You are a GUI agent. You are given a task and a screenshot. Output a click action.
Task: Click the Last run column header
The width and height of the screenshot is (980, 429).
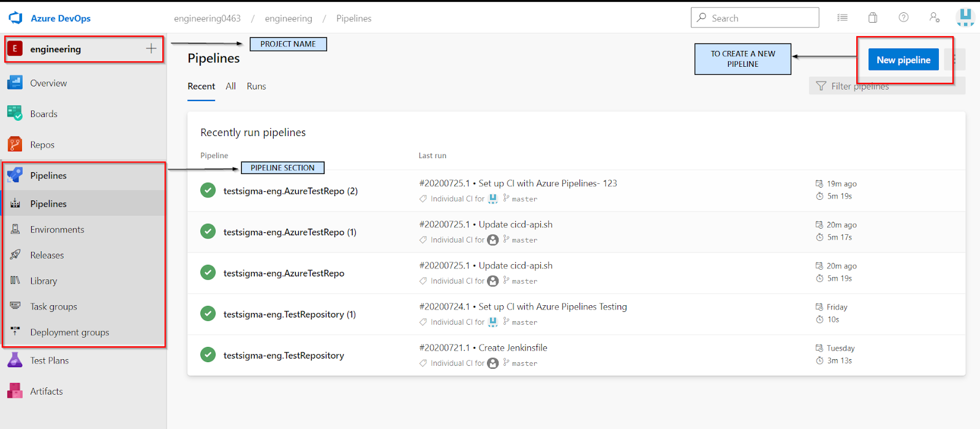[x=432, y=156]
